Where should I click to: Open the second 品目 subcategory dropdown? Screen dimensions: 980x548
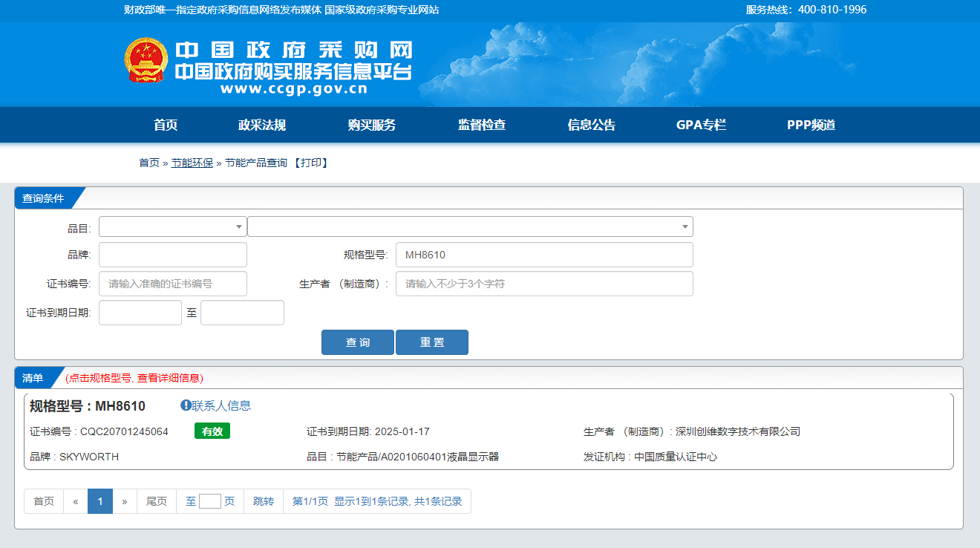click(x=470, y=226)
